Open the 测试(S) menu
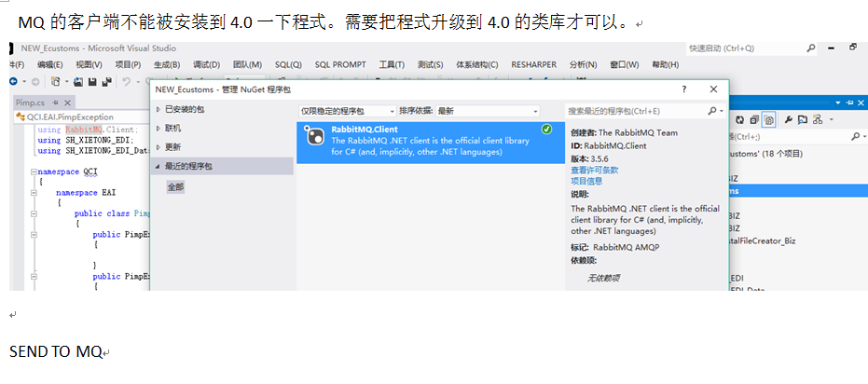This screenshot has height=384, width=868. point(430,64)
